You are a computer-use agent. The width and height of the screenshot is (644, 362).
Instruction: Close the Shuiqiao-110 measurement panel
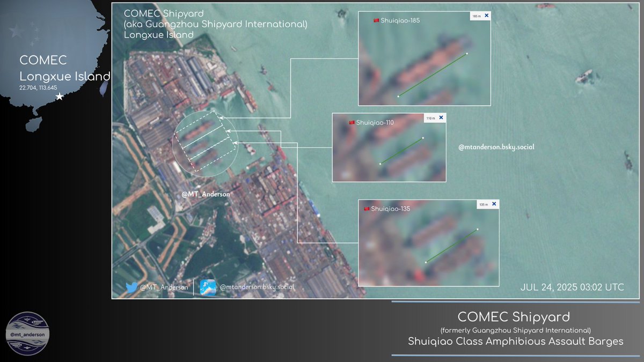point(441,117)
